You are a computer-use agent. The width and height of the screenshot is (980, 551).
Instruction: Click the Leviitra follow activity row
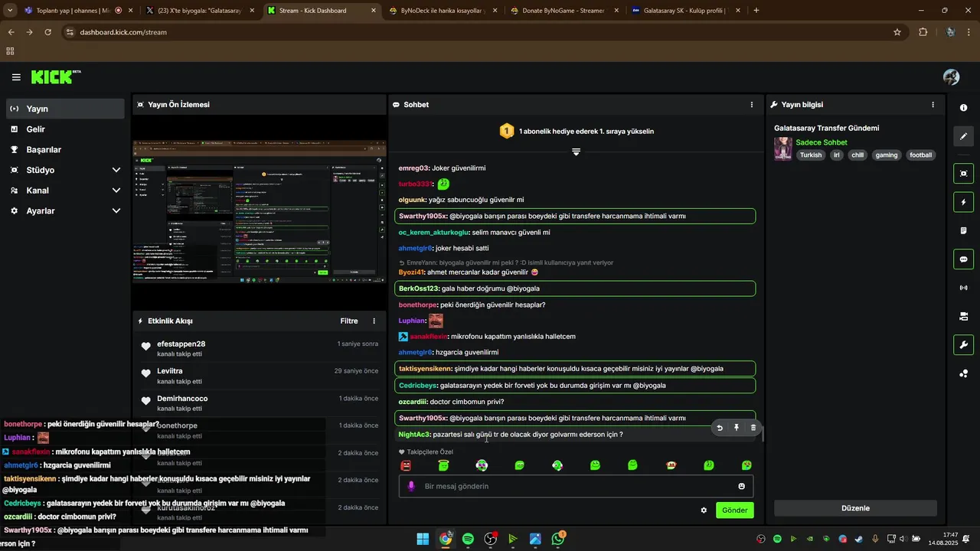coord(260,376)
